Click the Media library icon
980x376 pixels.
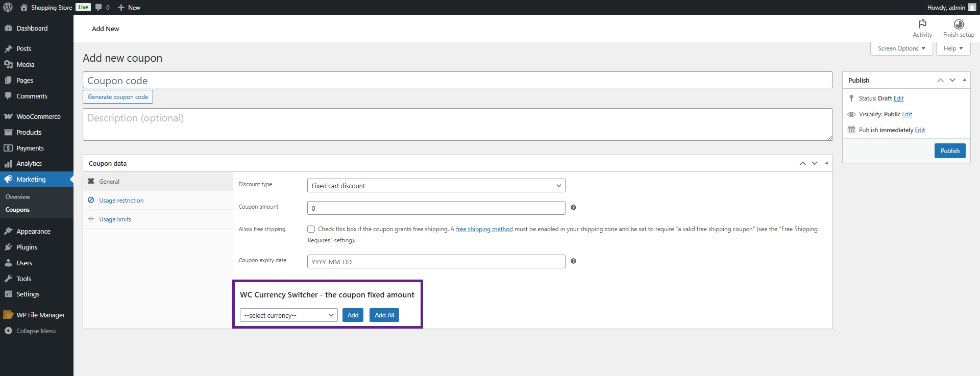(x=8, y=64)
